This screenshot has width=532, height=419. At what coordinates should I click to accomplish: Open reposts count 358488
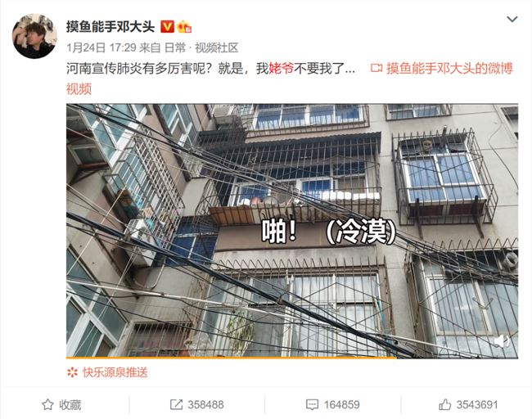pyautogui.click(x=205, y=405)
